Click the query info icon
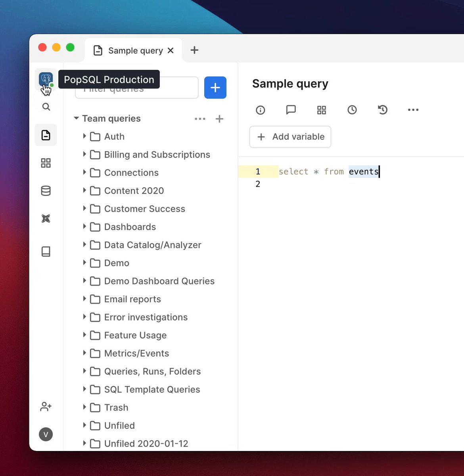Viewport: 464px width, 476px height. point(261,110)
